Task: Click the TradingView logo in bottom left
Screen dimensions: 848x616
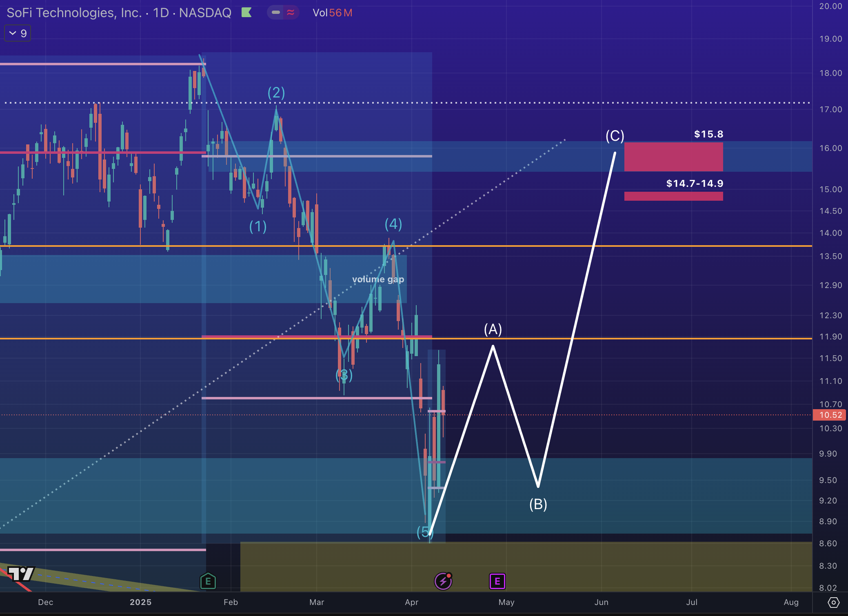Action: (21, 574)
